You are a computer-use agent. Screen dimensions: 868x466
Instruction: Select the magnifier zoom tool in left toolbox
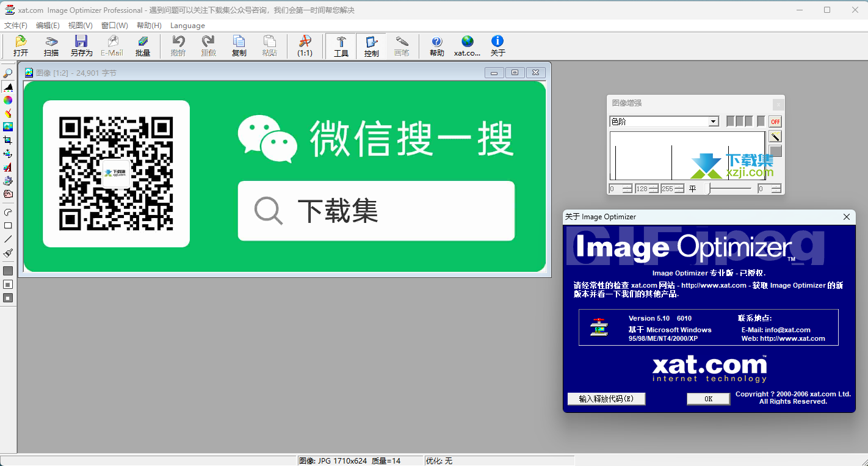pos(8,73)
